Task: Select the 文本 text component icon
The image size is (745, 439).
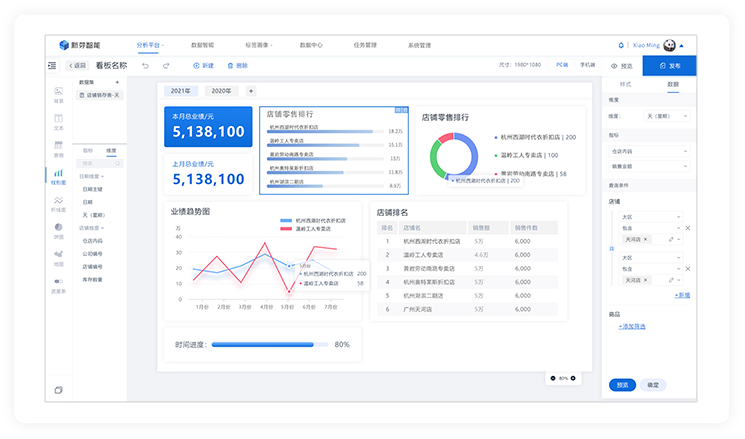Action: click(x=58, y=121)
